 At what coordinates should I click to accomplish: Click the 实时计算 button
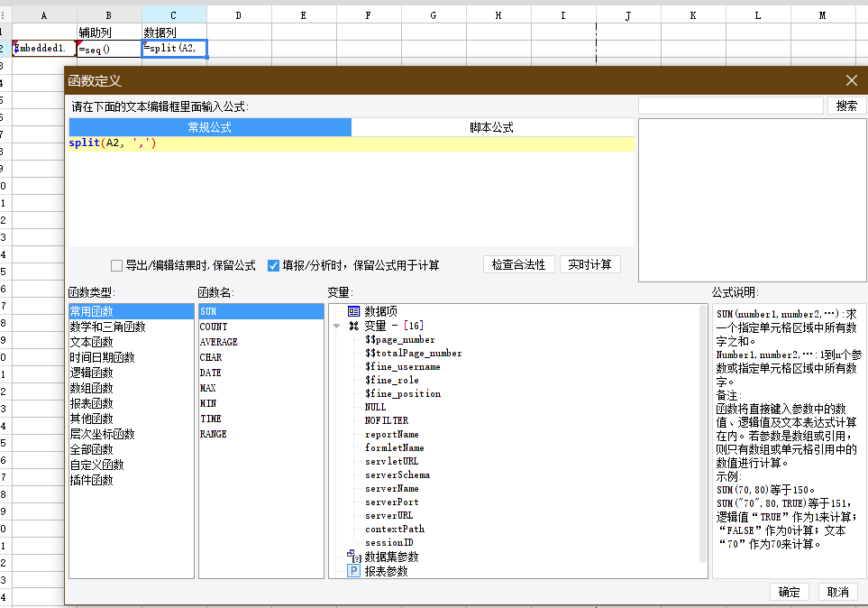[x=590, y=264]
